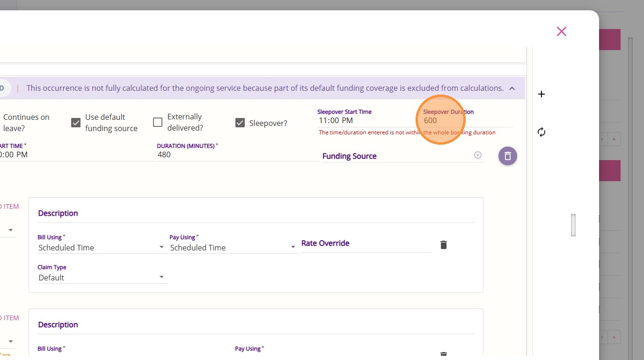Uncheck Use default funding source
The image size is (644, 360).
click(76, 123)
